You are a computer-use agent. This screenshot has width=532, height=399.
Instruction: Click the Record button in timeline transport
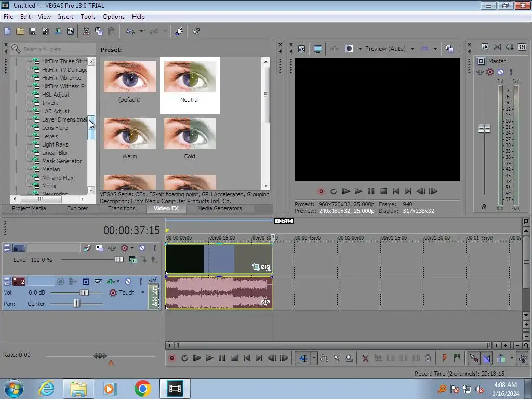coord(172,358)
